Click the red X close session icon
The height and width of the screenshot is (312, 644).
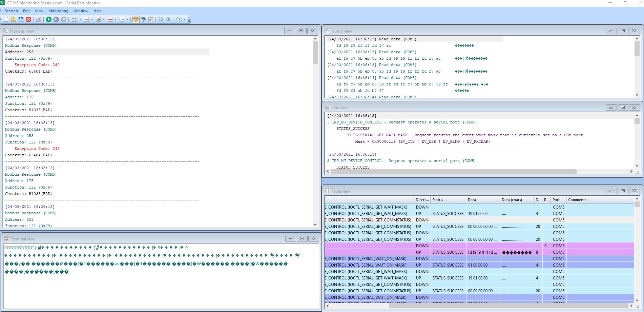[x=28, y=19]
